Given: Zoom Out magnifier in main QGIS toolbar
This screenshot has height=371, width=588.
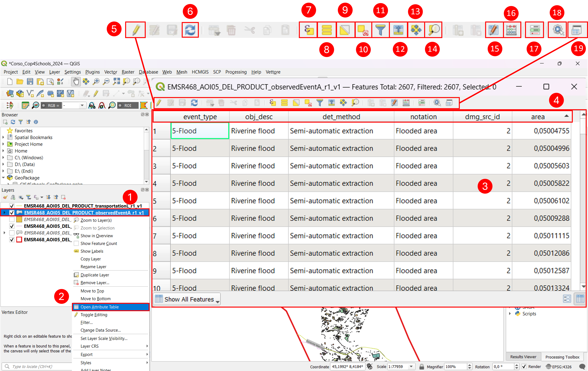Looking at the screenshot, I should click(106, 81).
